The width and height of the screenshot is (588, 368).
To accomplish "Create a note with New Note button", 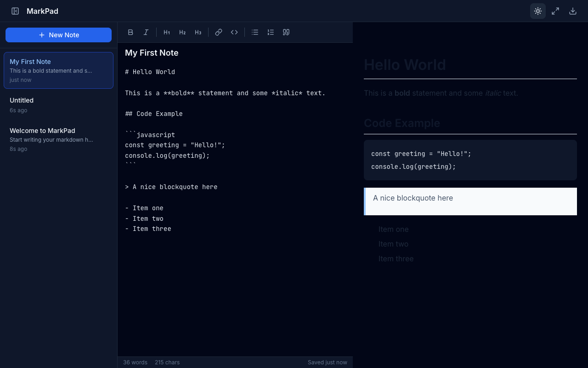I will (x=58, y=34).
